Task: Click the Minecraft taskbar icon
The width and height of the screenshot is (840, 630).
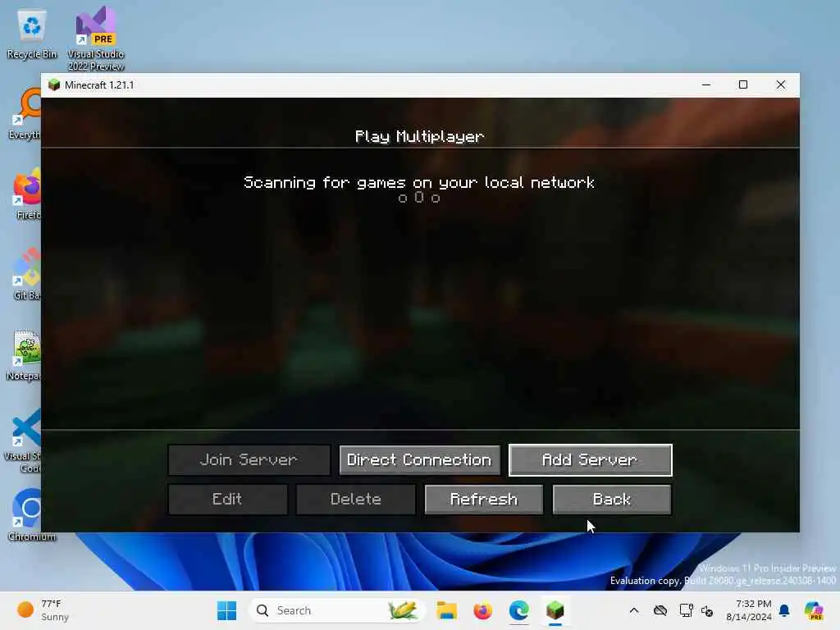Action: tap(555, 610)
